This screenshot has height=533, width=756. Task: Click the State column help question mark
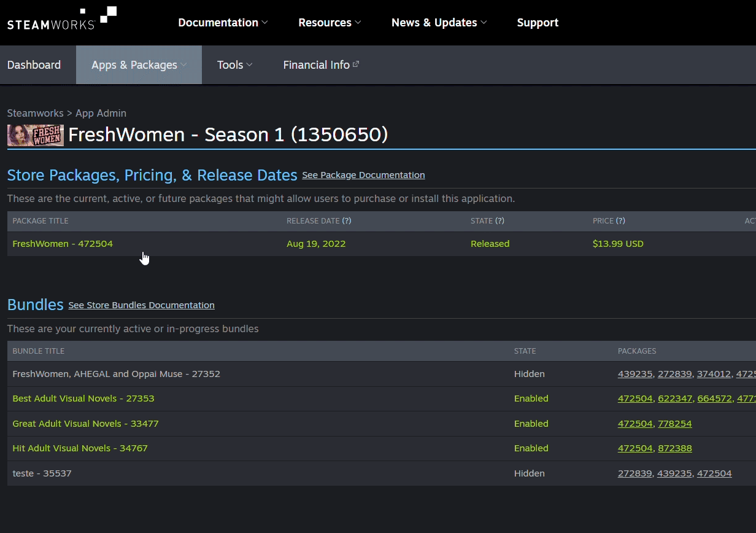tap(499, 221)
